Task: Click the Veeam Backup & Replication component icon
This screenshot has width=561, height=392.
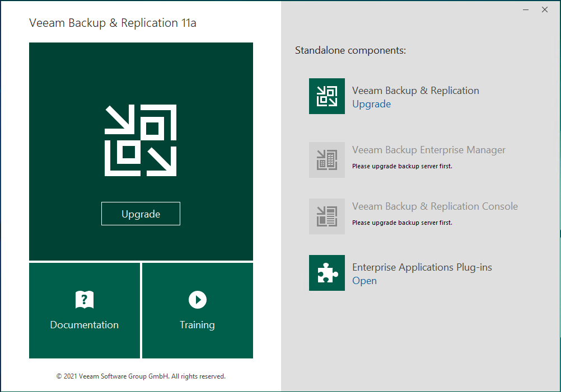Action: pos(327,96)
